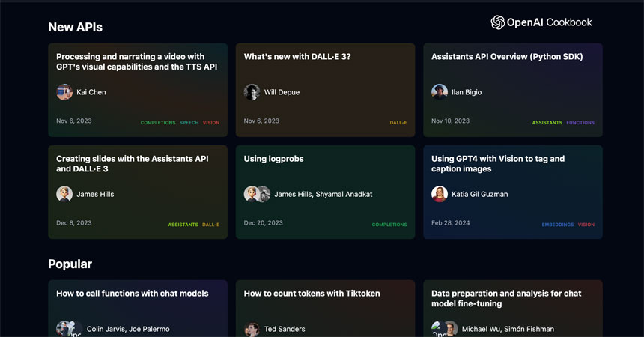This screenshot has width=644, height=337.
Task: Click ASSISTANTS tag on the Creating slides card
Action: pyautogui.click(x=183, y=225)
